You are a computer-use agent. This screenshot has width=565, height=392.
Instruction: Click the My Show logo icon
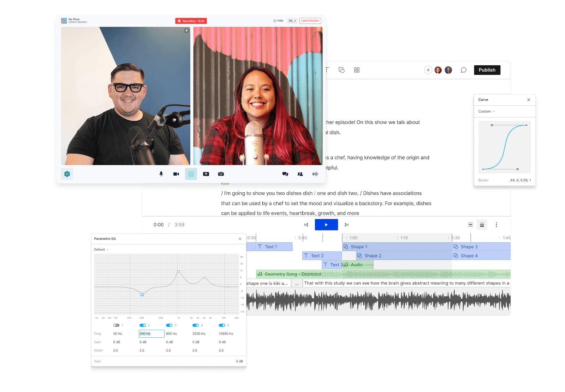coord(64,21)
